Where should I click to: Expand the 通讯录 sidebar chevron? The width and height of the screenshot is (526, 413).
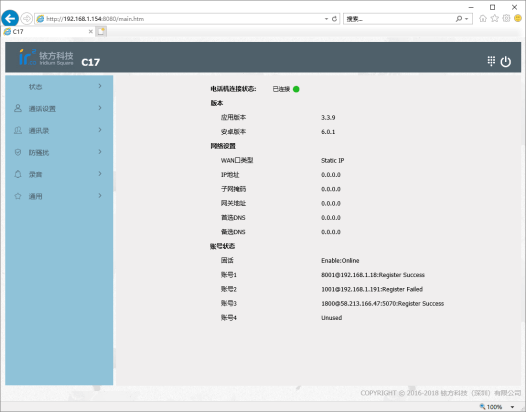pos(100,130)
